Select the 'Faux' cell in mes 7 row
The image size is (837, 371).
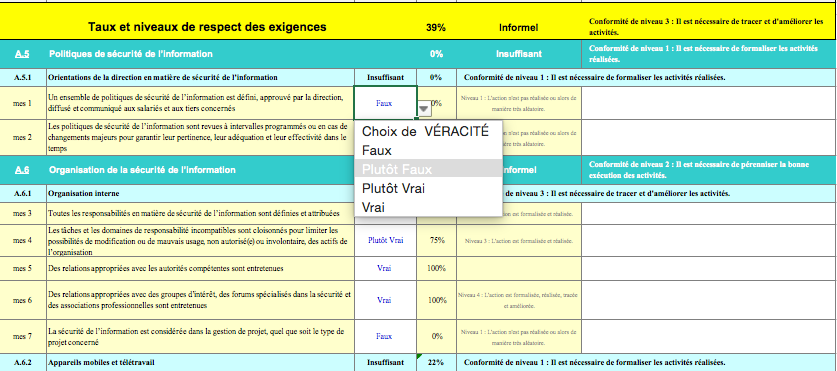click(385, 336)
